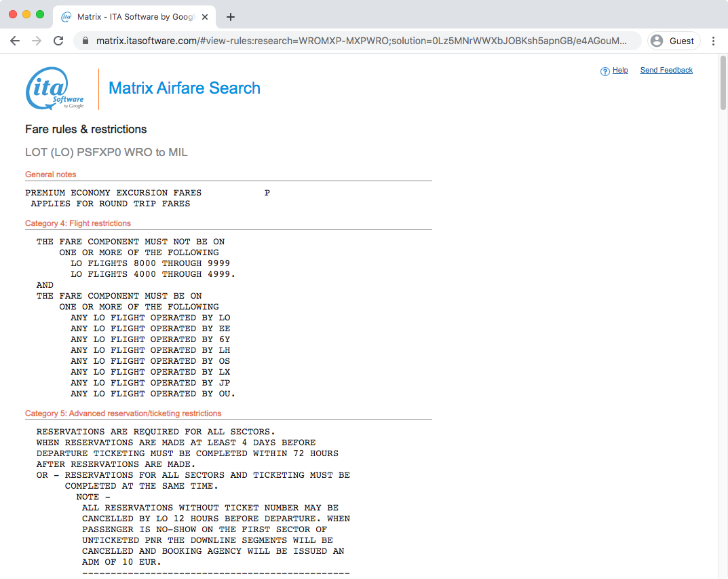The width and height of the screenshot is (728, 579).
Task: Click the browser Back arrow button
Action: pyautogui.click(x=15, y=41)
